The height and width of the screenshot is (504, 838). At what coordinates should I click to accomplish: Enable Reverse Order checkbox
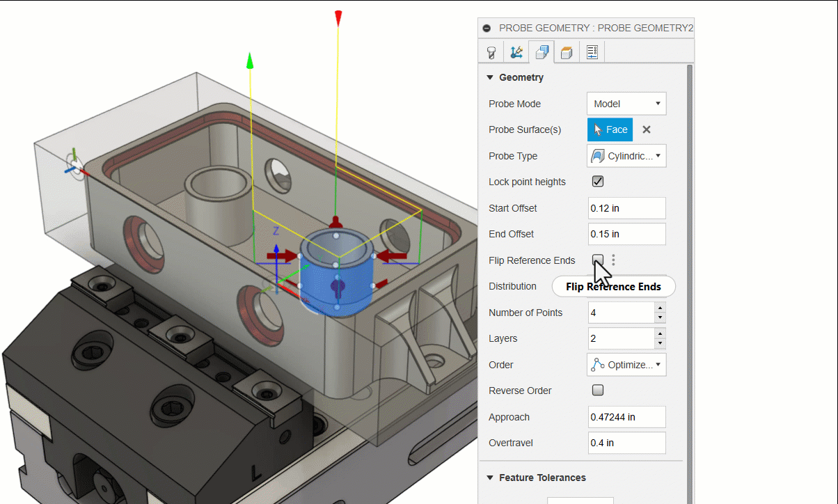click(x=597, y=391)
